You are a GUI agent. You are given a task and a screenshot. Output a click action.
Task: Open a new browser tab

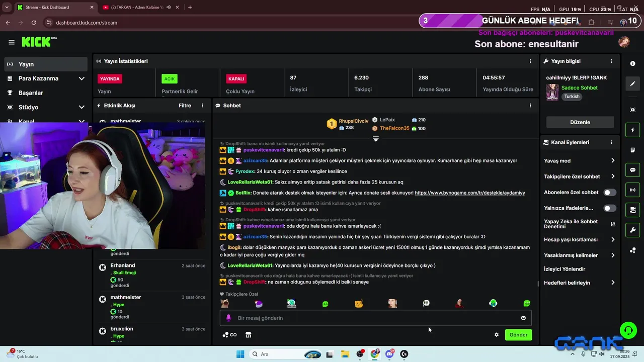[x=190, y=8]
